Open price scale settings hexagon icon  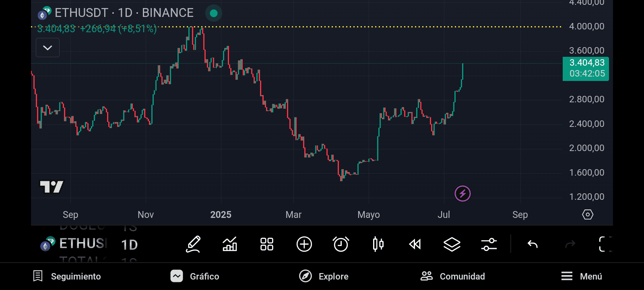tap(588, 215)
